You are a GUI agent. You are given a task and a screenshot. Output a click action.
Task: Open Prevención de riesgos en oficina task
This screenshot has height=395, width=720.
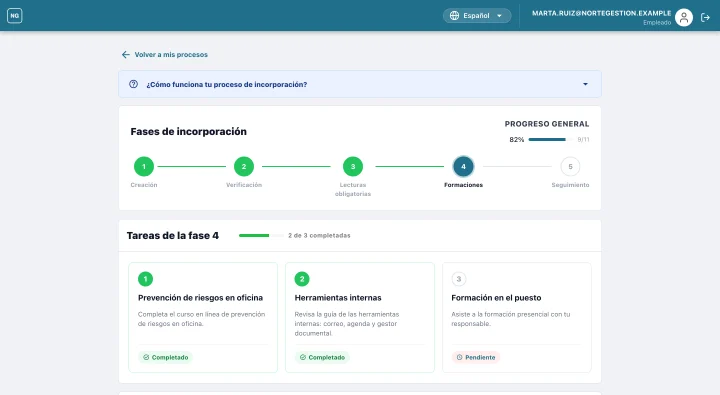point(203,317)
